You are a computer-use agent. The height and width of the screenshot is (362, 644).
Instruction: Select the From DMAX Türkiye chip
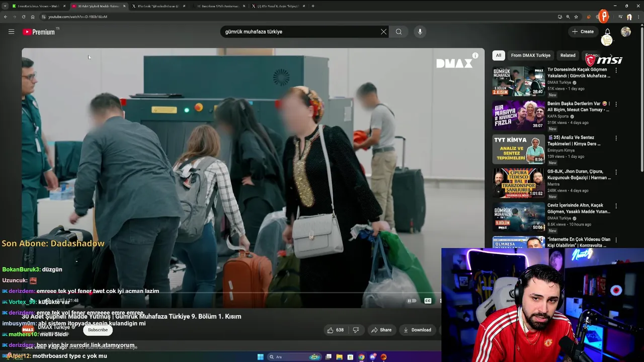(x=530, y=55)
